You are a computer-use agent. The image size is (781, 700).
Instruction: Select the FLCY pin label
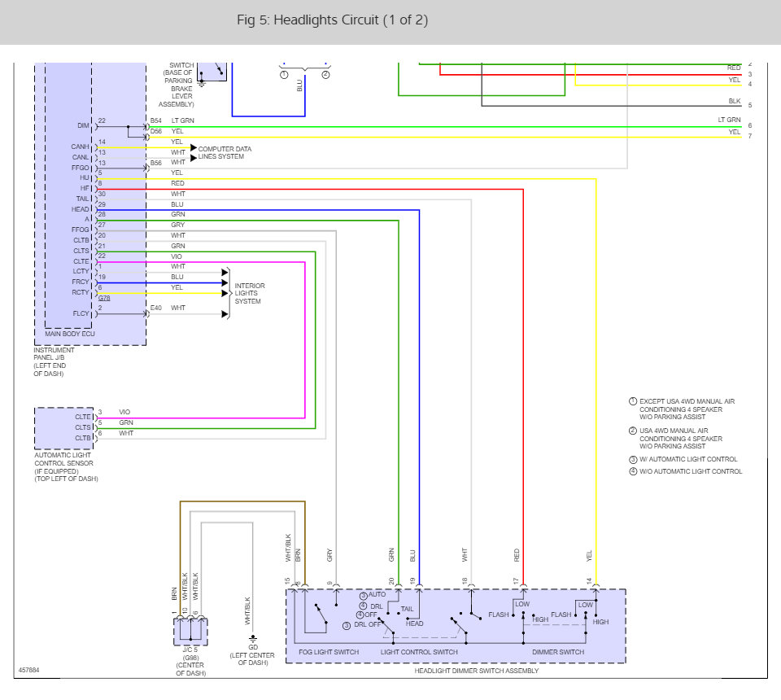tap(81, 313)
